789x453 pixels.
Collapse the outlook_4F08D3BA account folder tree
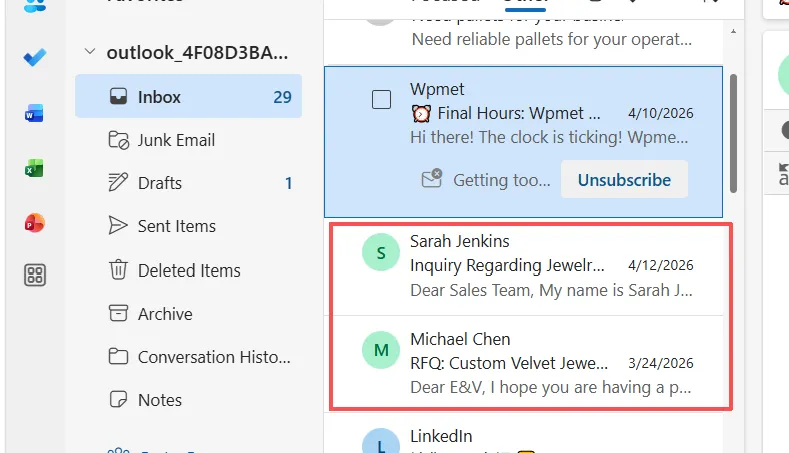click(x=90, y=53)
